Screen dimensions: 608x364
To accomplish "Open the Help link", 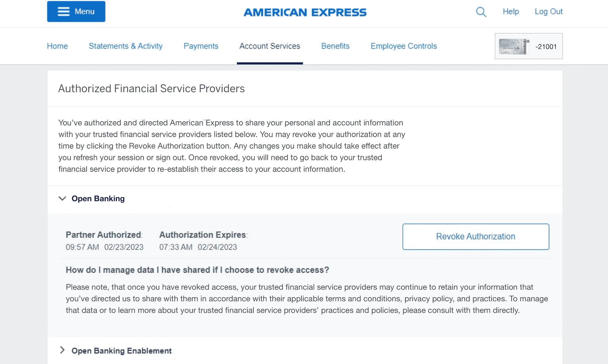I will tap(511, 12).
